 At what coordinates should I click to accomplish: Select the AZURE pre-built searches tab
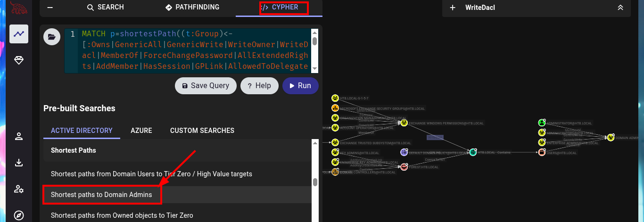141,131
